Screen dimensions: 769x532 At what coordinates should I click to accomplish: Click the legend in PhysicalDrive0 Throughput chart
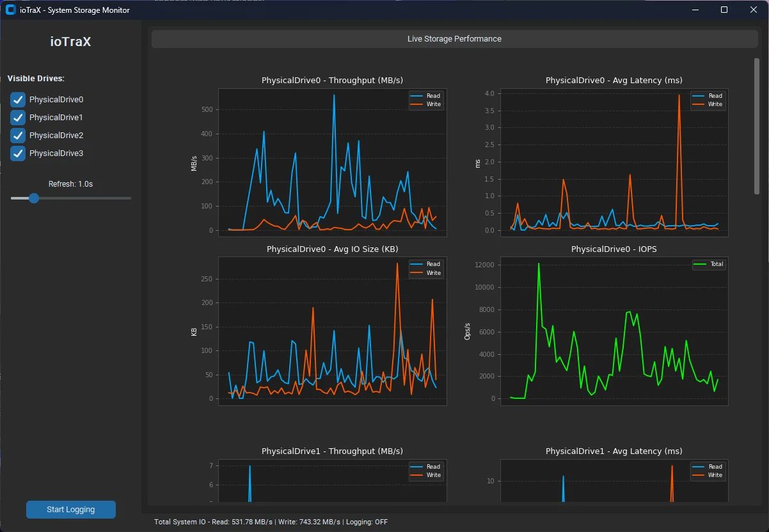[426, 100]
